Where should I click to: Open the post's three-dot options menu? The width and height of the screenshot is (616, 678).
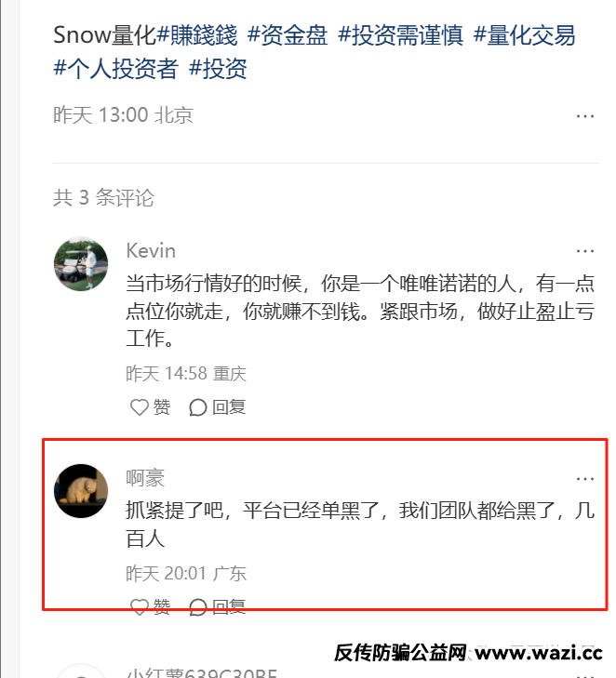(585, 116)
